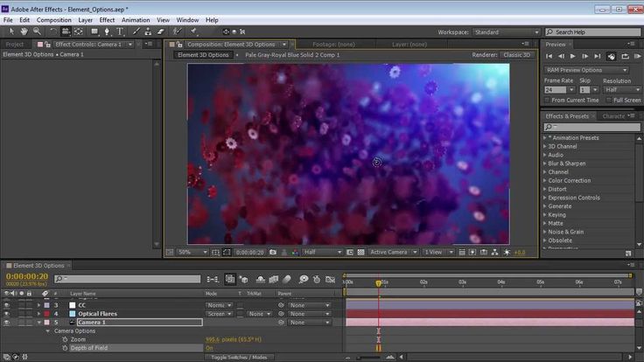Click the current time indicator on the ruler
Image resolution: width=644 pixels, height=362 pixels.
378,283
